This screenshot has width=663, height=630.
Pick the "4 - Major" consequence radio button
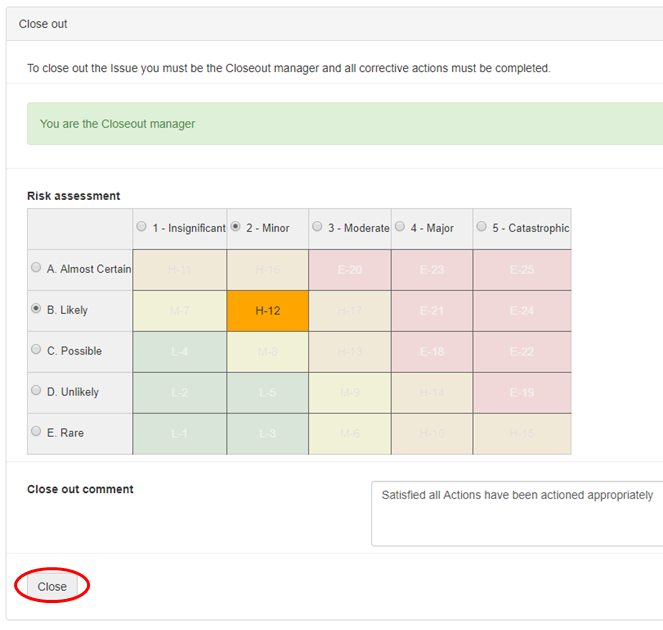[399, 227]
